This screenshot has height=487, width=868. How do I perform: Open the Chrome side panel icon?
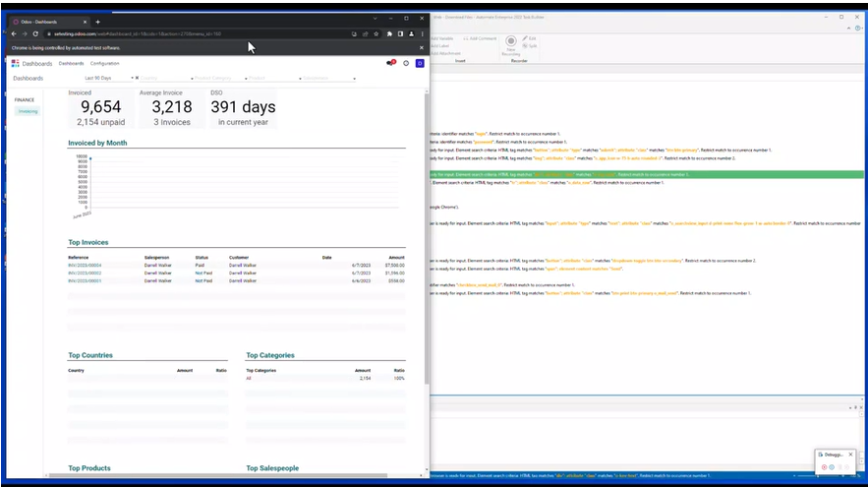(400, 33)
